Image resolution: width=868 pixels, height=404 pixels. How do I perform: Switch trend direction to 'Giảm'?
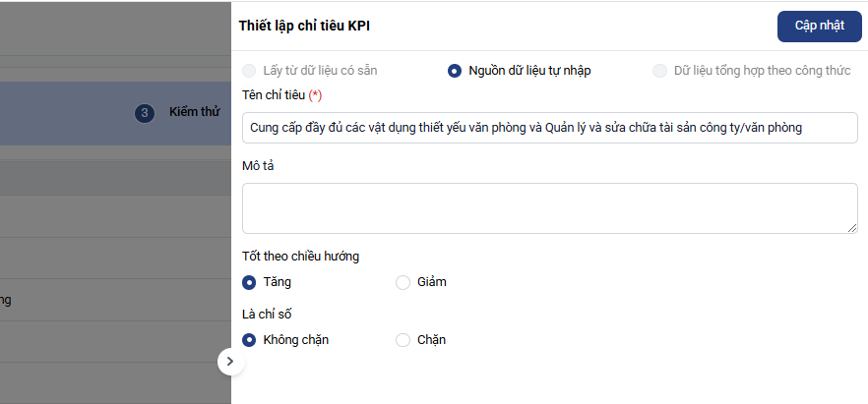403,282
